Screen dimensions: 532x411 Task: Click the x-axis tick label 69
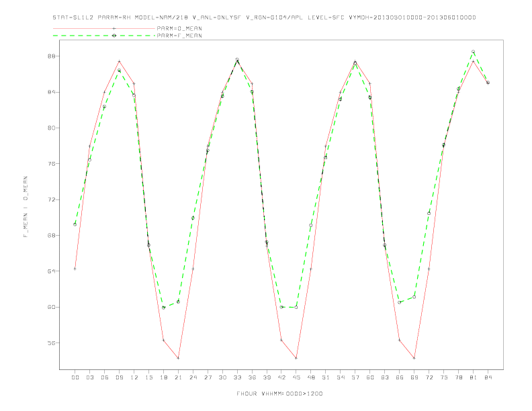click(x=414, y=377)
